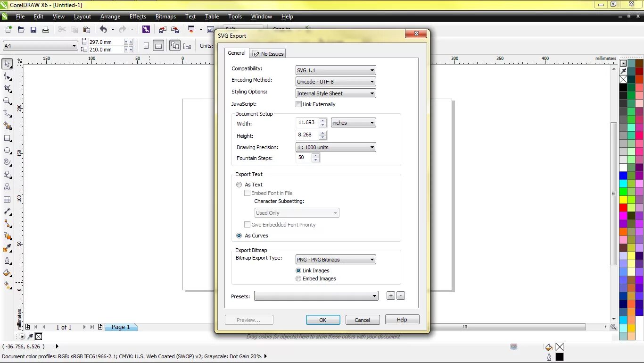Select the Table tool
Viewport: 644px width, 363px height.
click(x=7, y=199)
